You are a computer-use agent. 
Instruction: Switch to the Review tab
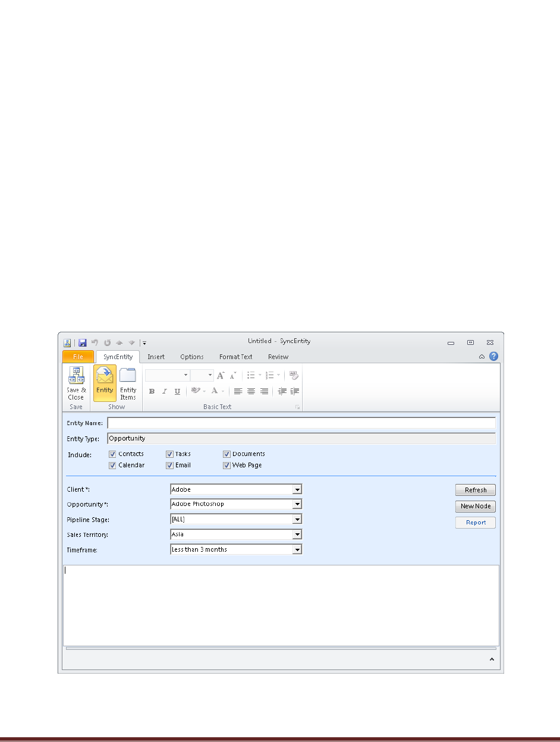pyautogui.click(x=278, y=357)
